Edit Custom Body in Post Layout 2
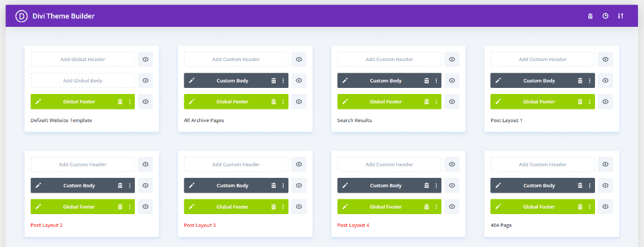Screen dimensions: 644x247 click(x=38, y=185)
